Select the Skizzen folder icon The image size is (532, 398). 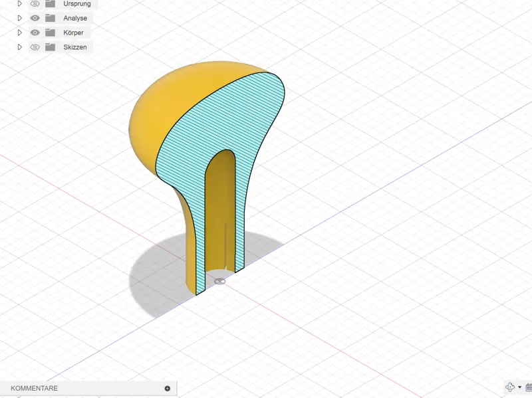[51, 47]
